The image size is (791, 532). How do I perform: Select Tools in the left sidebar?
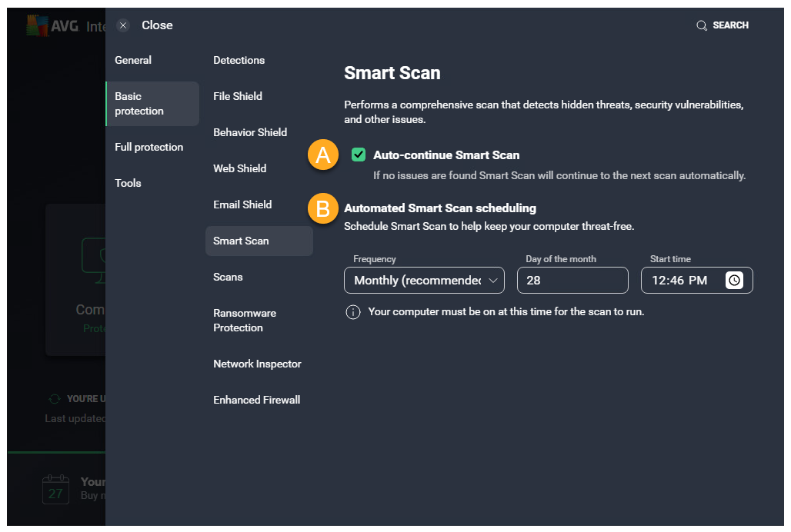tap(128, 183)
